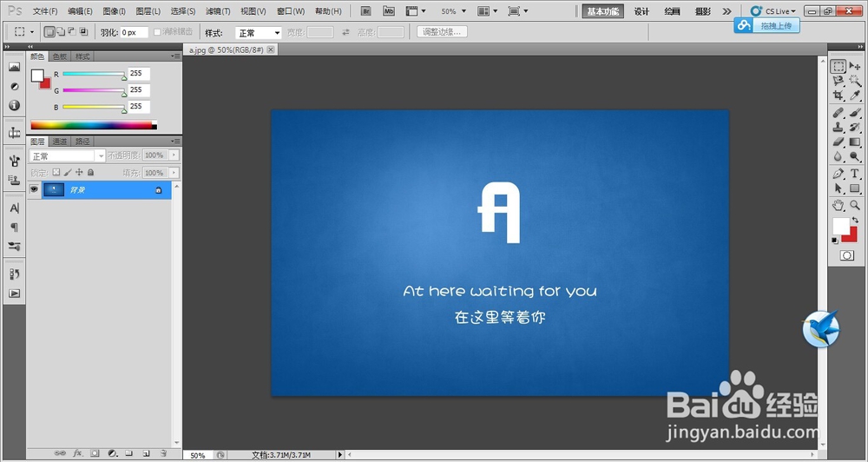This screenshot has width=868, height=462.
Task: Add a layer mask
Action: click(x=95, y=453)
